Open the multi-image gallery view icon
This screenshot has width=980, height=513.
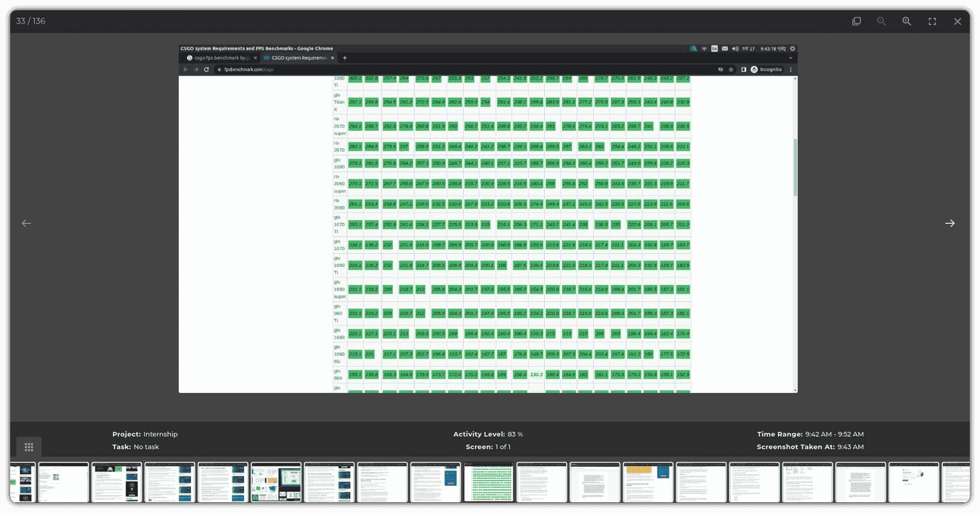[x=856, y=21]
